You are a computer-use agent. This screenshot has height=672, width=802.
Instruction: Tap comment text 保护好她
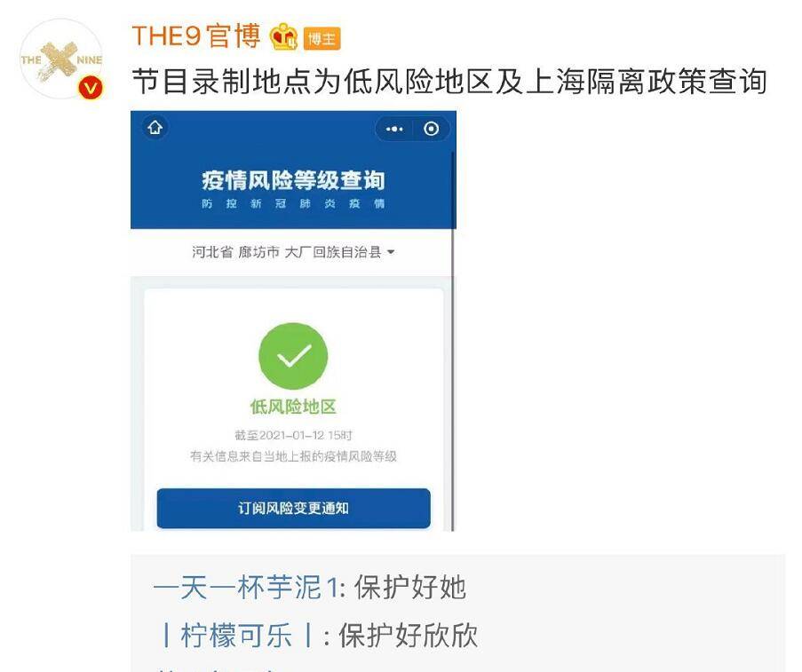click(410, 587)
